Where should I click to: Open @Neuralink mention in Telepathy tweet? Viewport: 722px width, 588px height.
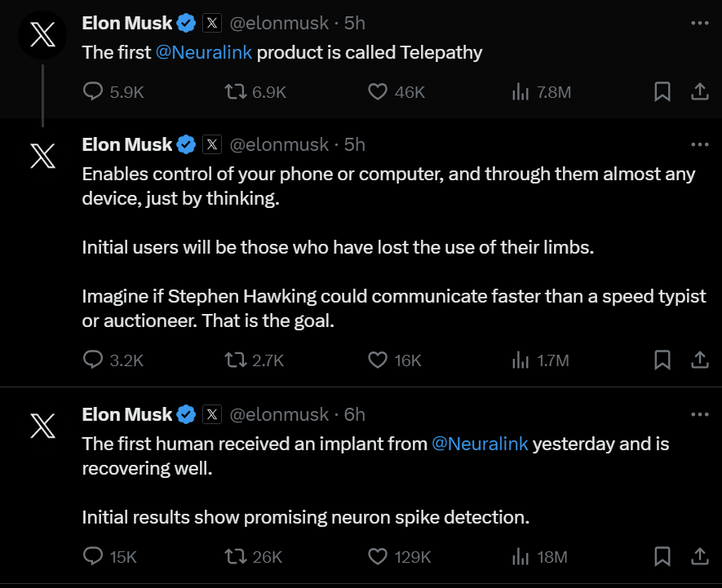pyautogui.click(x=204, y=52)
